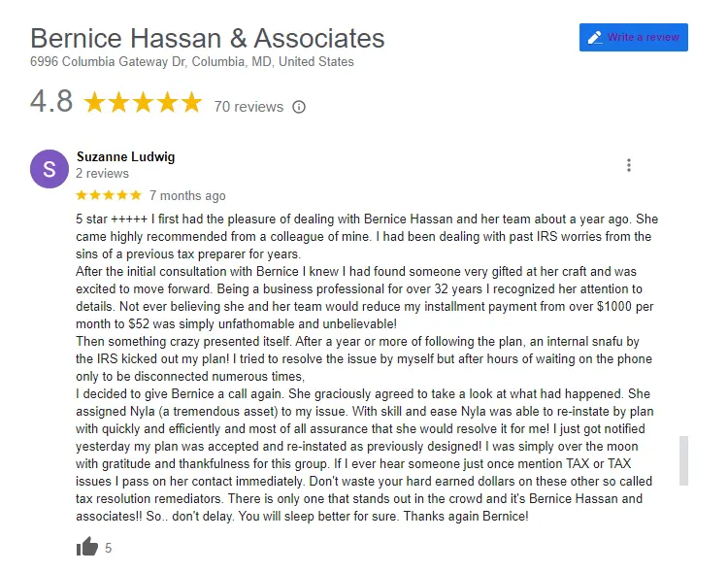Click the pencil icon in review button
728x573 pixels.
pyautogui.click(x=595, y=37)
